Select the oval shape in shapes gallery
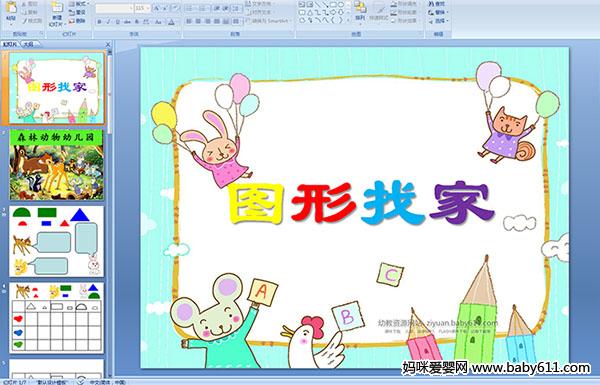The height and width of the screenshot is (385, 600). 341,5
